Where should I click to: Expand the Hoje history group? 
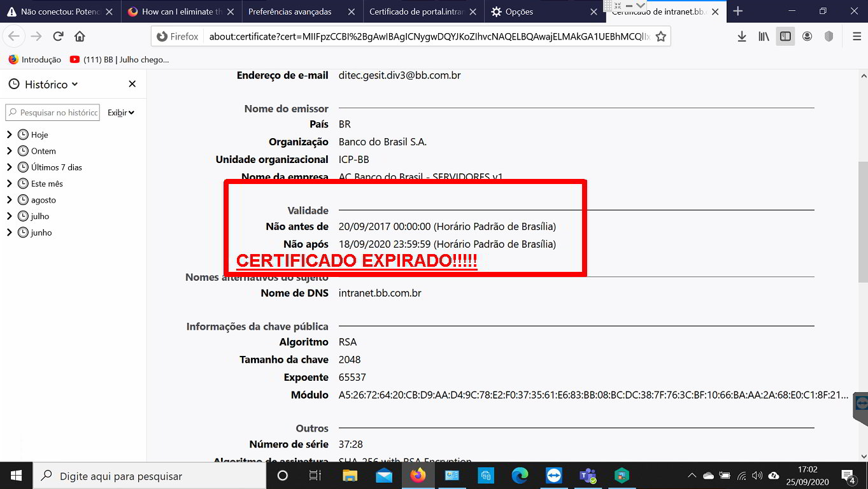(x=9, y=134)
